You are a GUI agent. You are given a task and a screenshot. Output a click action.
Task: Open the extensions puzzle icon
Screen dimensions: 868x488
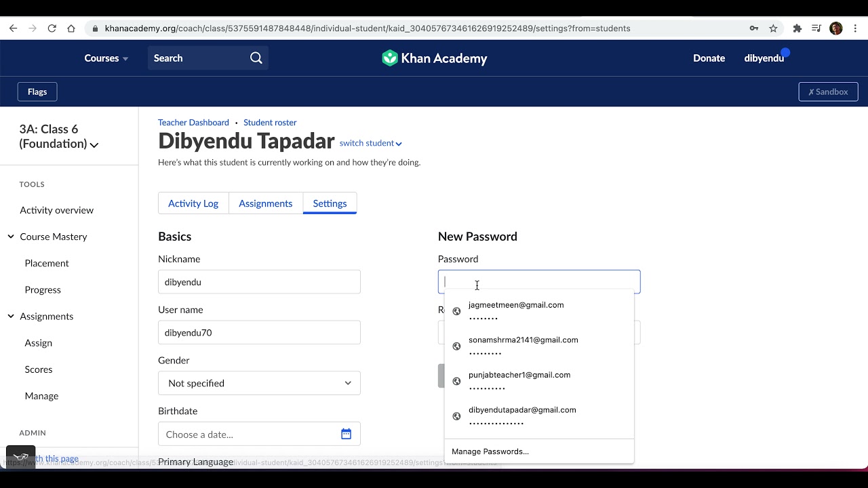(797, 28)
